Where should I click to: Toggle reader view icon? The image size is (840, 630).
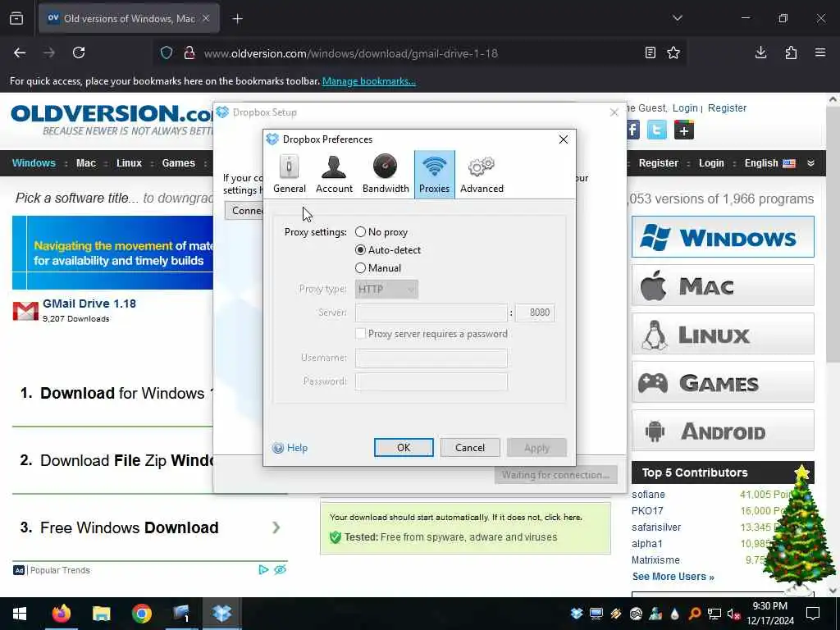650,52
